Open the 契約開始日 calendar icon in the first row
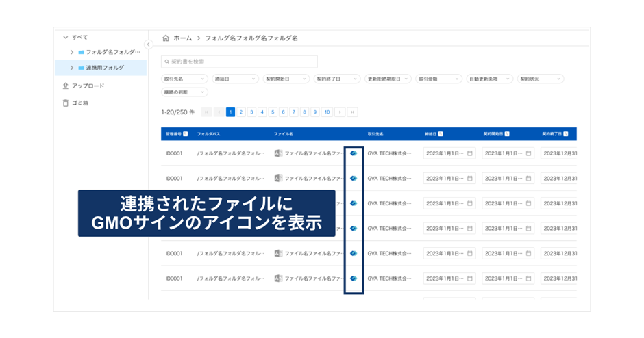This screenshot has height=338, width=644. click(x=529, y=153)
